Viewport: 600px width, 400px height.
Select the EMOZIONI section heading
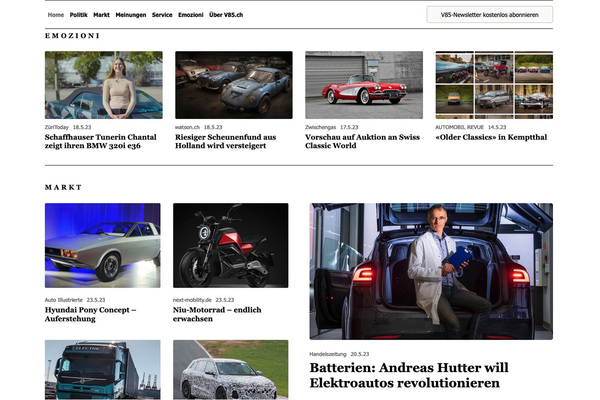click(x=72, y=36)
